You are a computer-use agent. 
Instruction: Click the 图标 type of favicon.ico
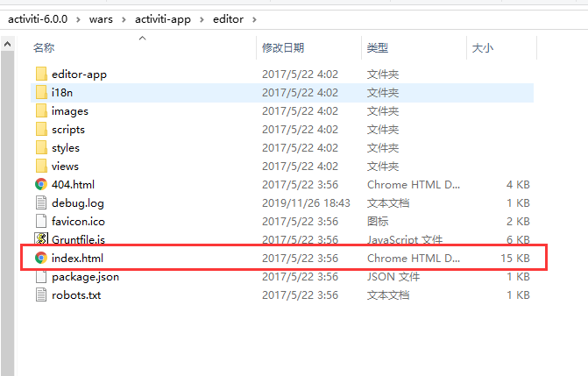378,221
